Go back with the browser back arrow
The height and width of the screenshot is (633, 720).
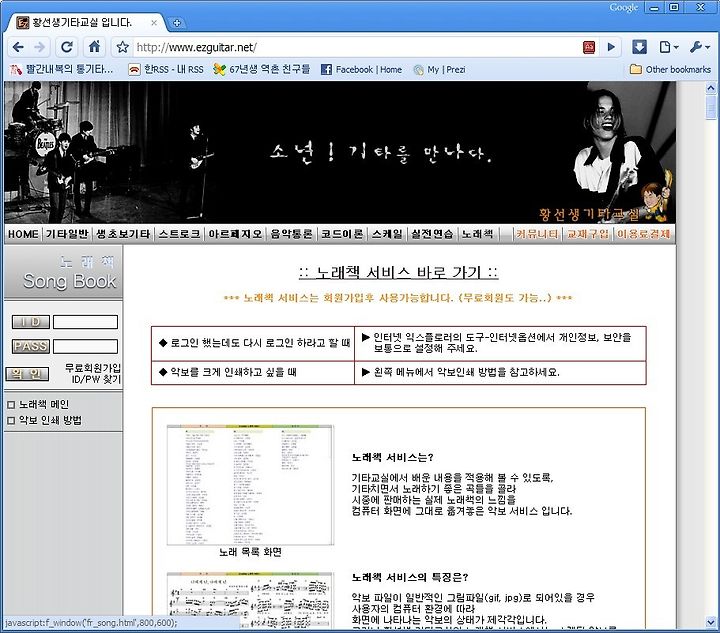coord(18,47)
